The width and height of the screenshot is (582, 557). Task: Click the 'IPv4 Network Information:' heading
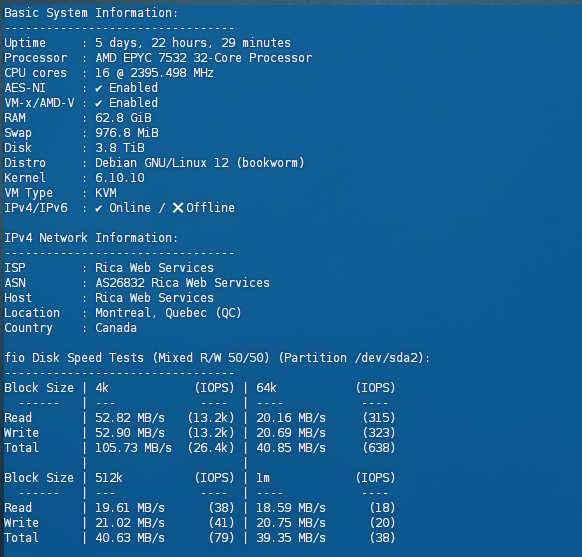[91, 238]
